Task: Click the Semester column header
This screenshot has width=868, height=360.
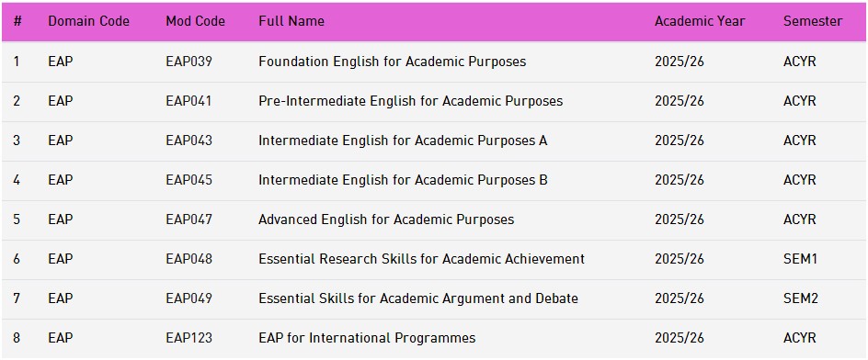Action: (813, 21)
